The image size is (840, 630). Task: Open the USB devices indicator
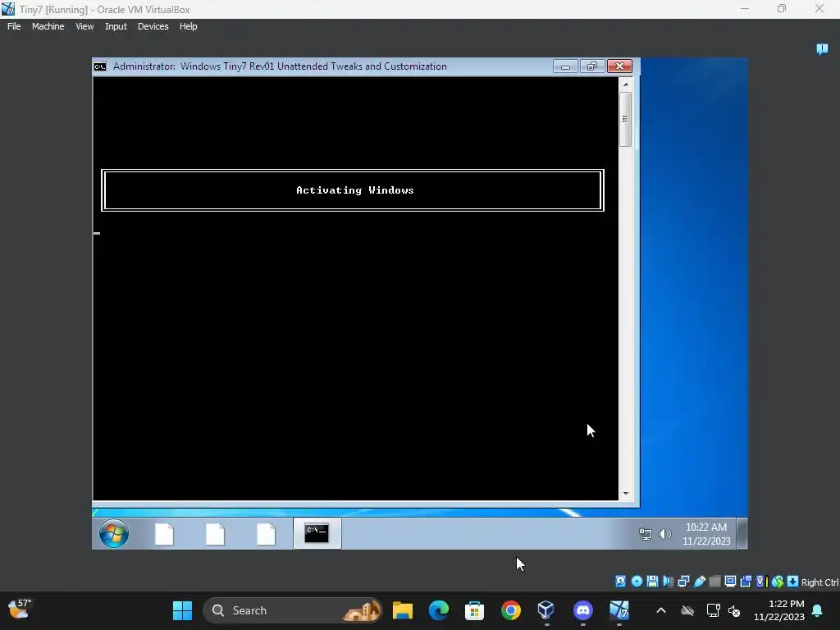click(x=699, y=582)
